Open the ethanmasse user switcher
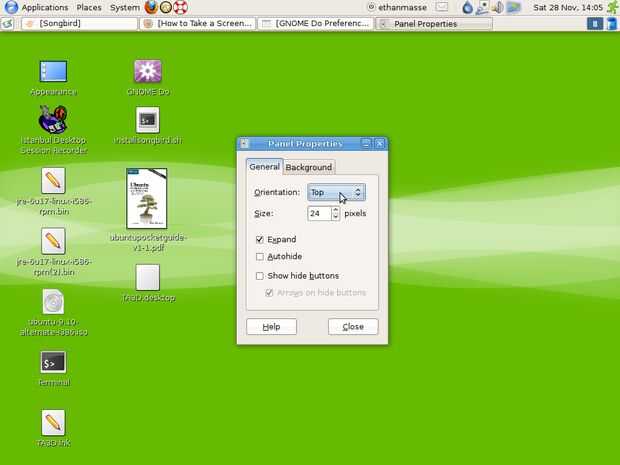The width and height of the screenshot is (620, 465). click(x=397, y=8)
